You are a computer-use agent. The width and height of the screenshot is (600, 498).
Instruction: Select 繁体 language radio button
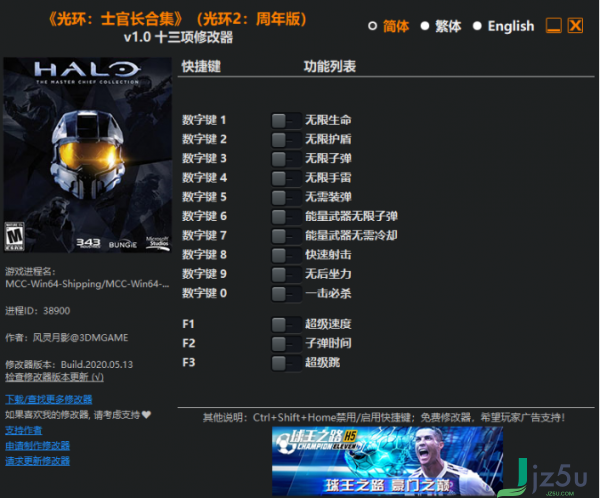pyautogui.click(x=425, y=26)
